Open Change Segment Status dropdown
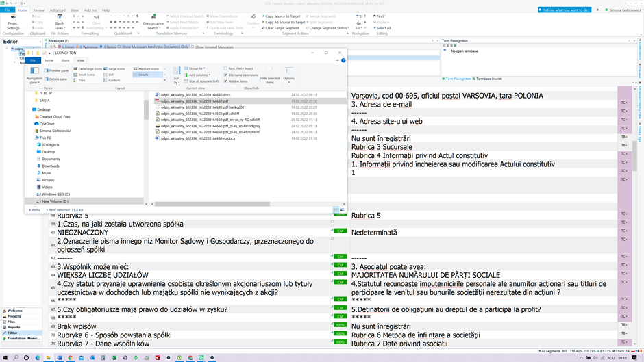This screenshot has height=362, width=644. pos(327,28)
